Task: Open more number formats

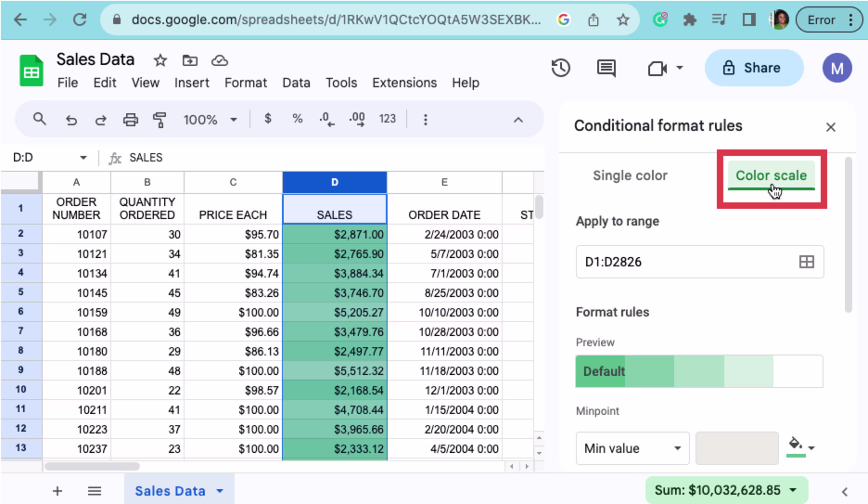Action: [387, 119]
